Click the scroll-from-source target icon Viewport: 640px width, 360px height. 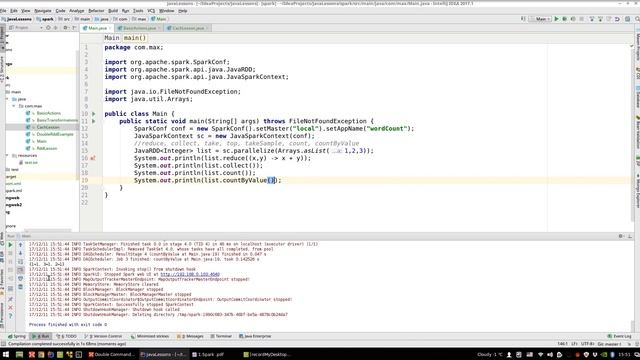(48, 28)
